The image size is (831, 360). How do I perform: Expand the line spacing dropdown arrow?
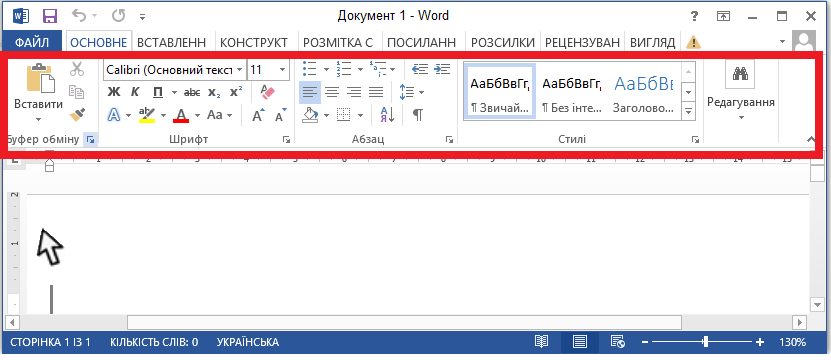click(422, 93)
